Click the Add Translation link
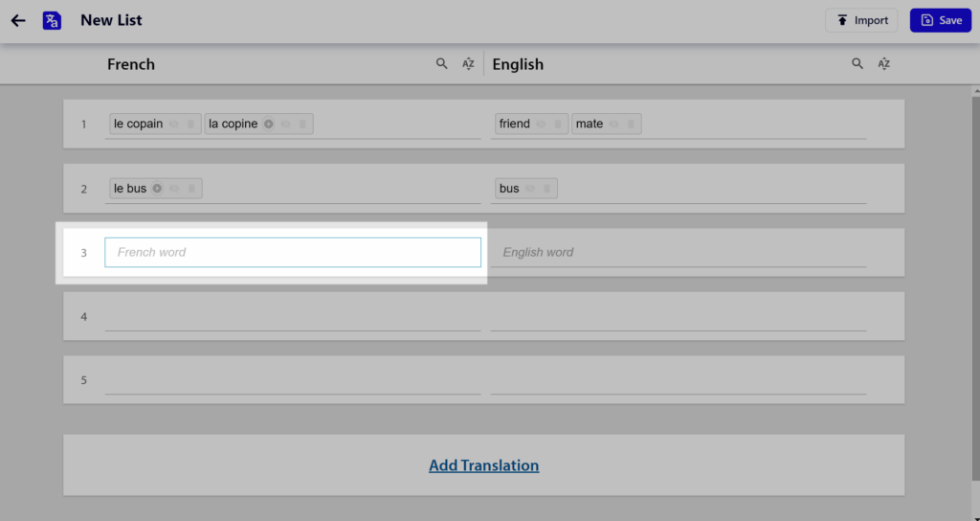This screenshot has width=980, height=521. (483, 465)
